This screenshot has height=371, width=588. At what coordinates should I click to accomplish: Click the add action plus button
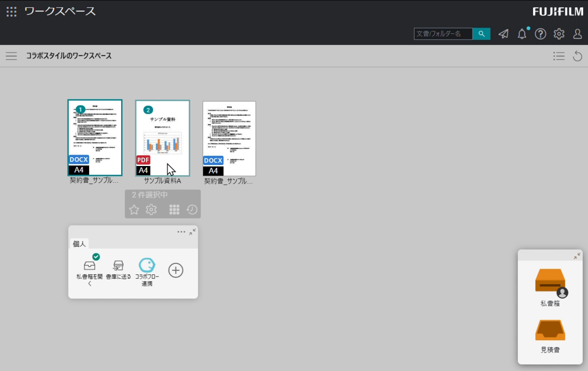pyautogui.click(x=176, y=270)
